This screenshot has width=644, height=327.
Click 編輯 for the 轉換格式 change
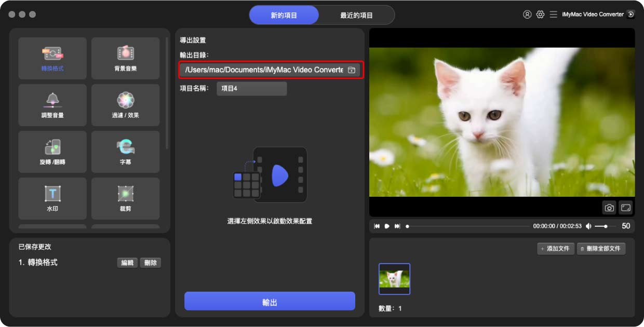pos(127,263)
